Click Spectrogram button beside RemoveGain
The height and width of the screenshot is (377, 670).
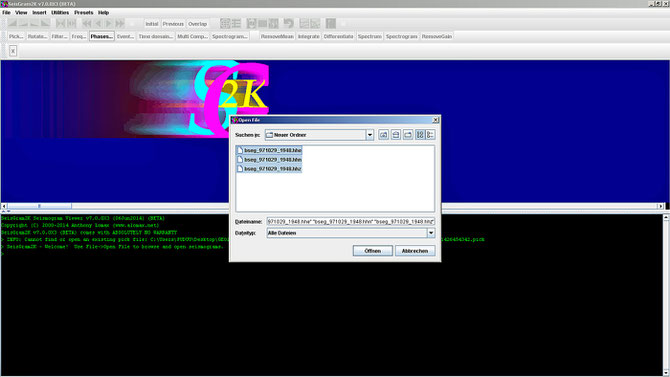pos(401,36)
